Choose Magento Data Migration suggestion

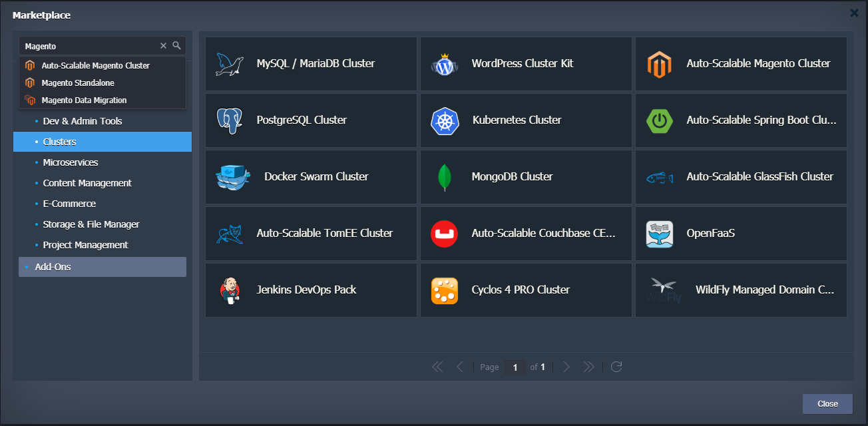[84, 101]
